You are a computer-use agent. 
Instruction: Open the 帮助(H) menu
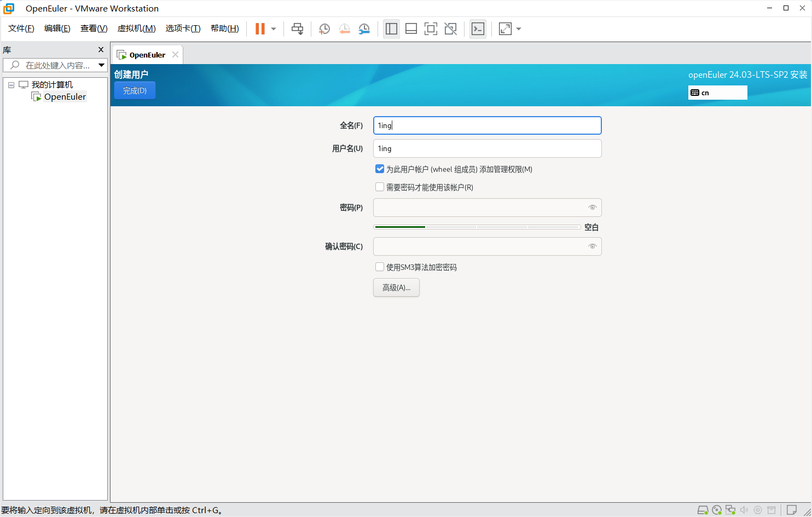pyautogui.click(x=225, y=28)
